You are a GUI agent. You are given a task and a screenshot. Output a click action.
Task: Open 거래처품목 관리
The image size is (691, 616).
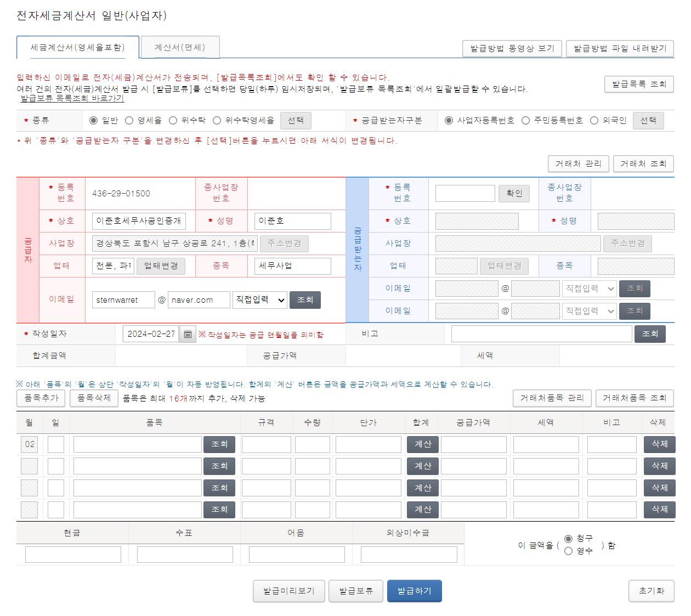tap(552, 398)
